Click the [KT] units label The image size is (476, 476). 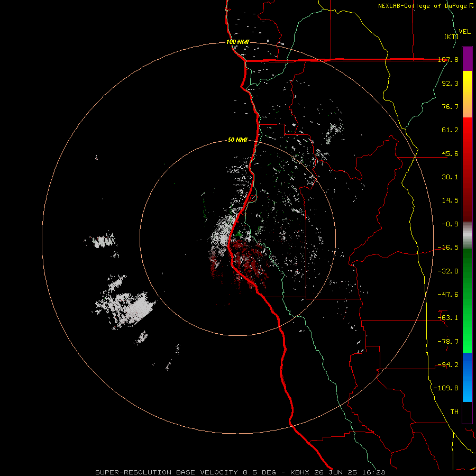click(x=451, y=36)
